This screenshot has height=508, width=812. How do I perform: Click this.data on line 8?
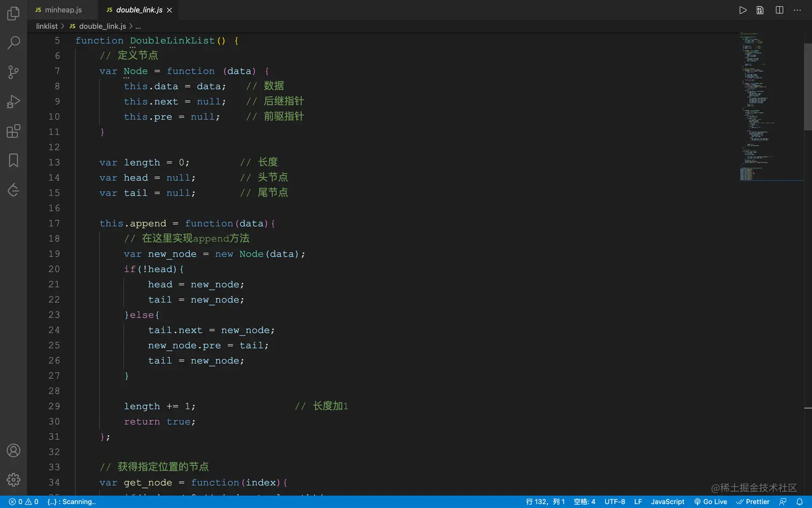click(x=151, y=86)
